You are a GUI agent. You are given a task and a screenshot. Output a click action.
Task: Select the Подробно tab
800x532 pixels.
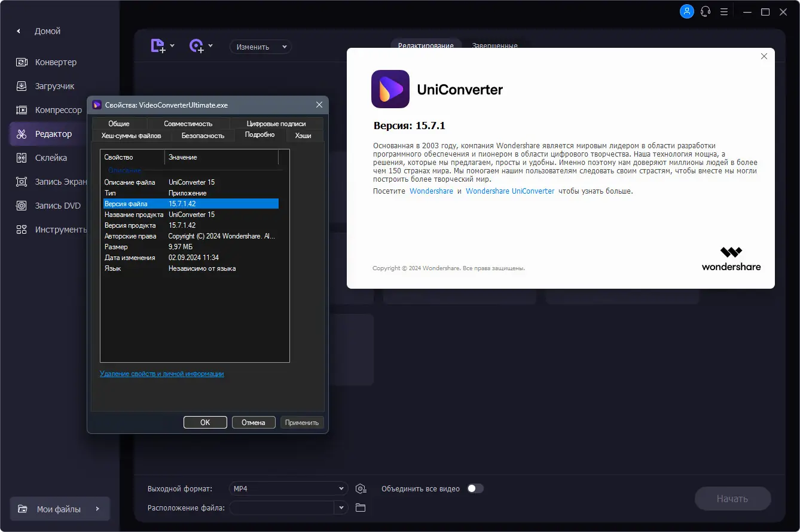(260, 135)
